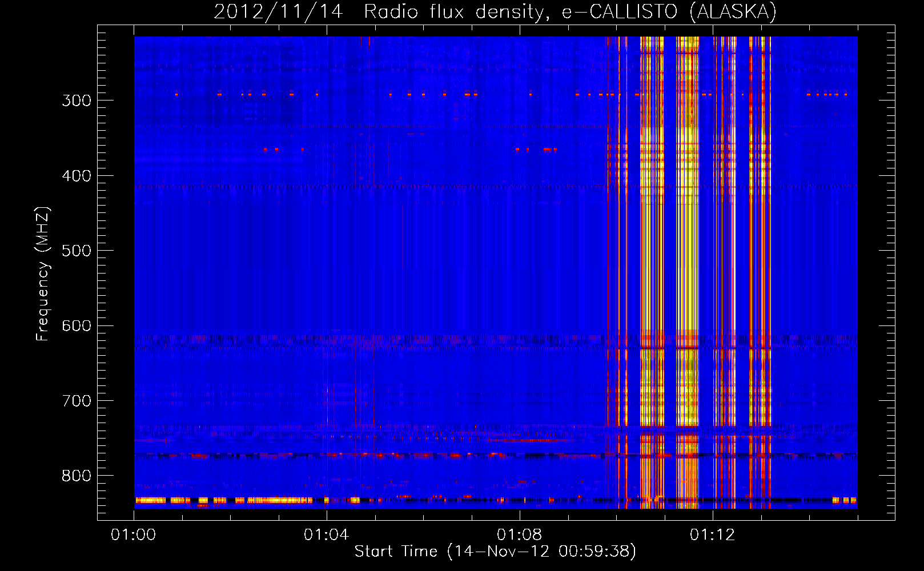Click the '700' frequency tick label
Viewport: 924px width, 571px height.
tap(77, 401)
